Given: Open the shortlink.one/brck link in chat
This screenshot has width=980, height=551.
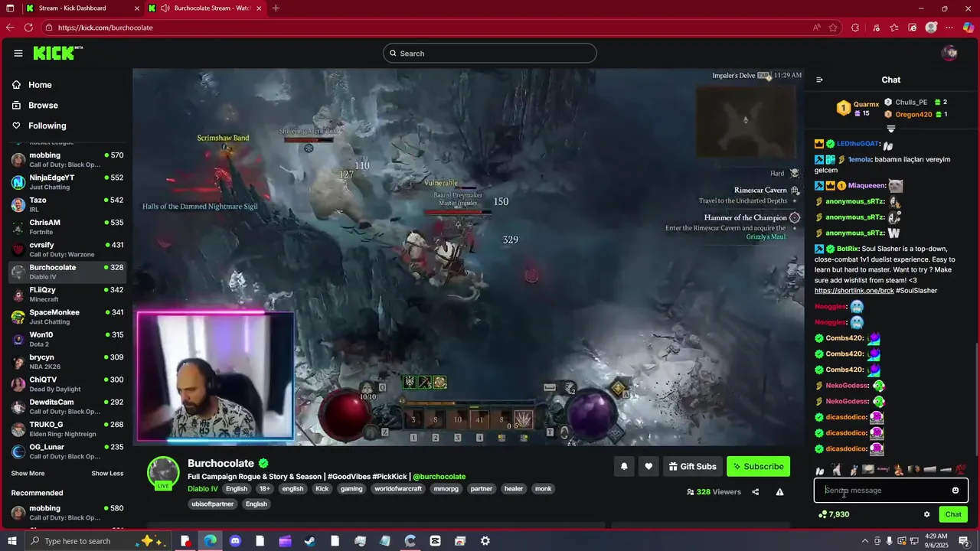Looking at the screenshot, I should click(x=854, y=291).
